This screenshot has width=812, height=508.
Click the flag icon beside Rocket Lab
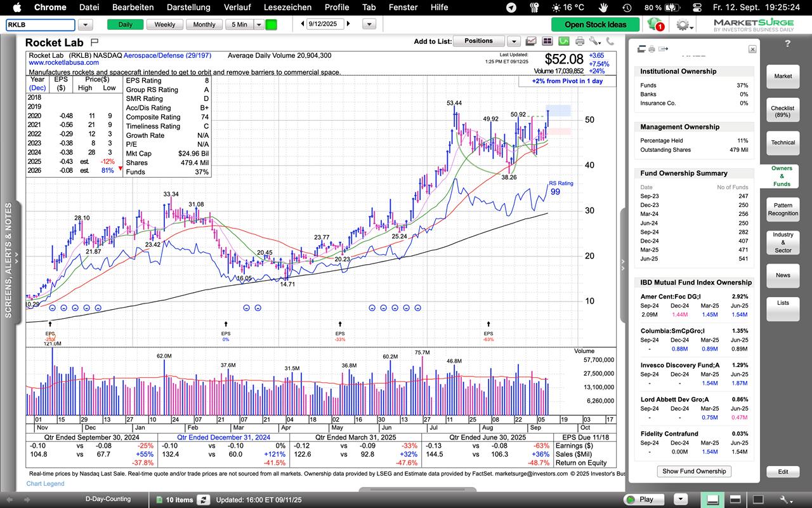[95, 43]
